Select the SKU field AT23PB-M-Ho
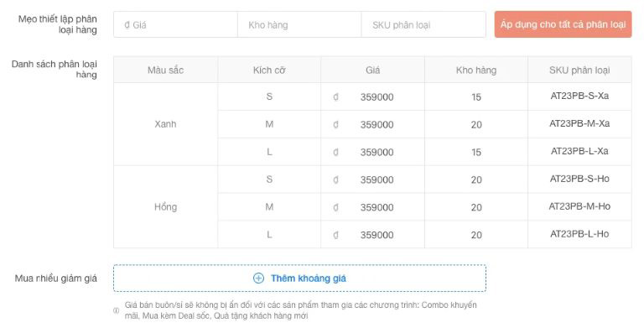Screen dimensions: 644x328 pyautogui.click(x=579, y=206)
